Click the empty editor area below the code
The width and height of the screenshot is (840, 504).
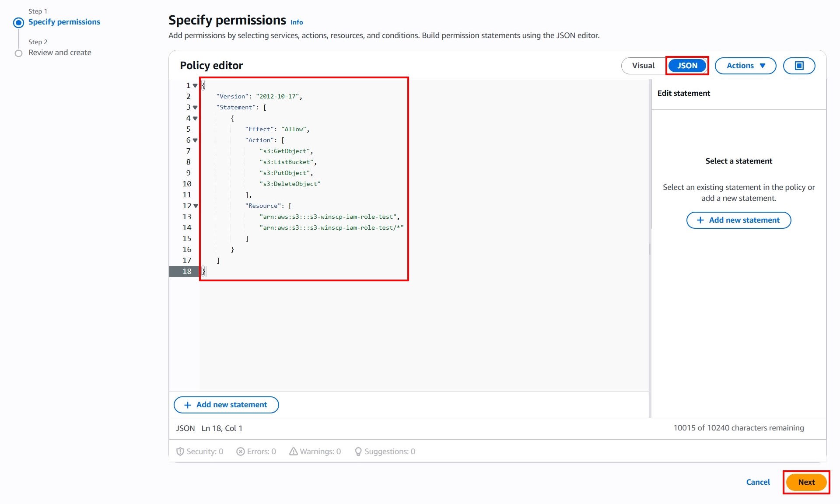tap(423, 335)
